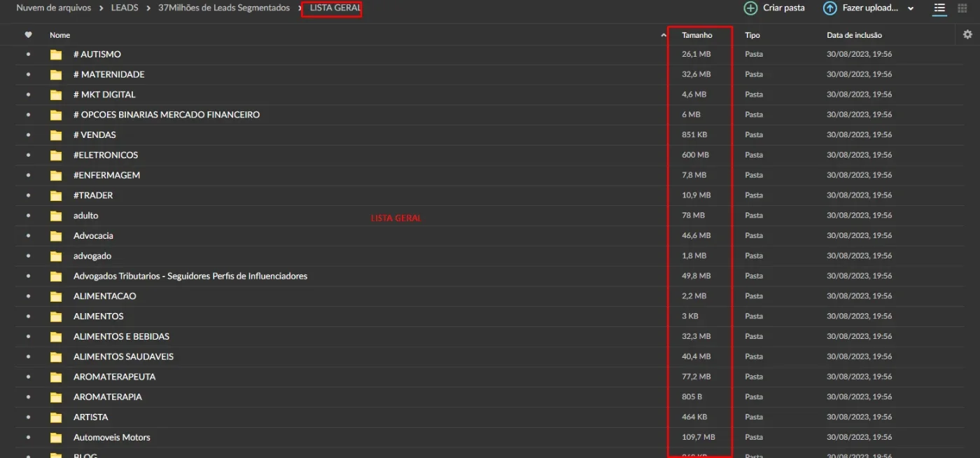Click the 805 B size value
Image resolution: width=980 pixels, height=458 pixels.
(692, 396)
